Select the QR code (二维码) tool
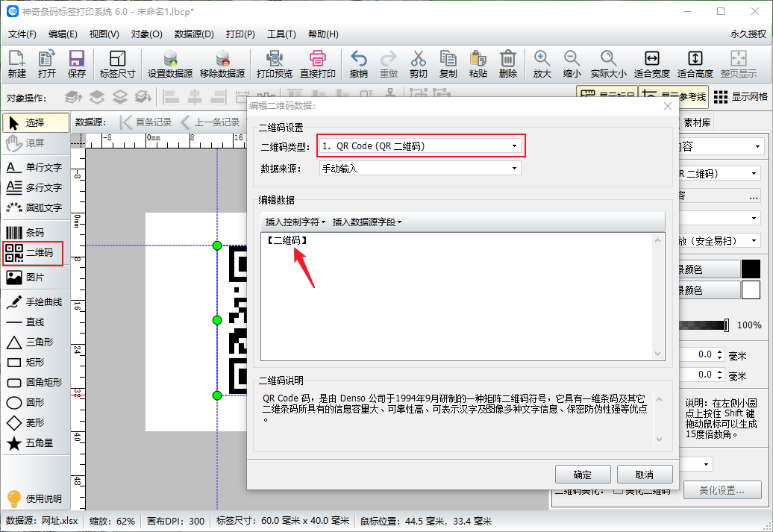The height and width of the screenshot is (532, 773). coord(33,253)
